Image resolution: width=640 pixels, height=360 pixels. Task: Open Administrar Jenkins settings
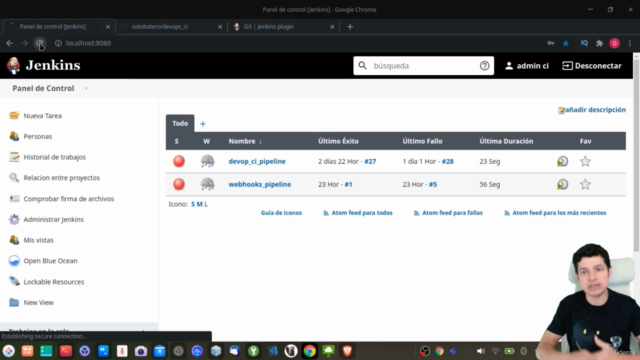[53, 220]
